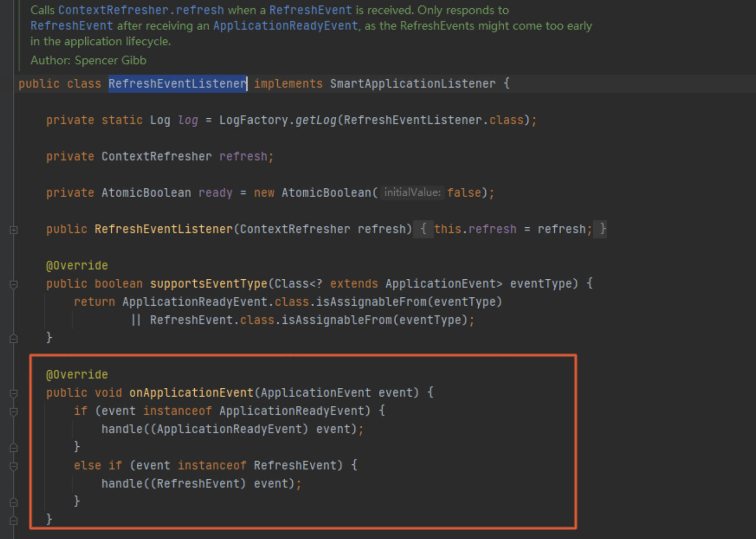756x539 pixels.
Task: Click 'handle' call with RefreshEvent cast
Action: 122,484
